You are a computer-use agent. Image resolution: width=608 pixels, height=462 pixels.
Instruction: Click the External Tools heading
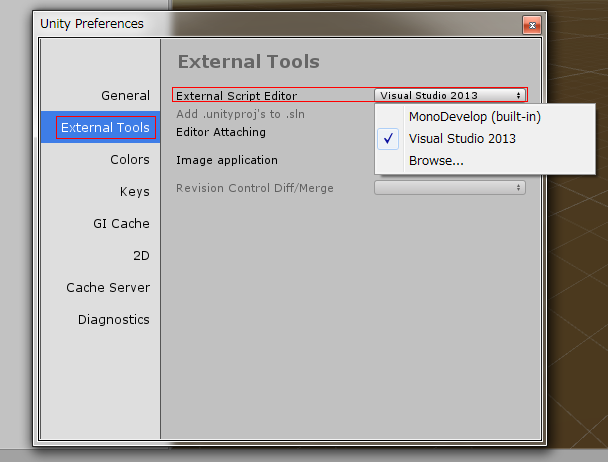pos(249,62)
